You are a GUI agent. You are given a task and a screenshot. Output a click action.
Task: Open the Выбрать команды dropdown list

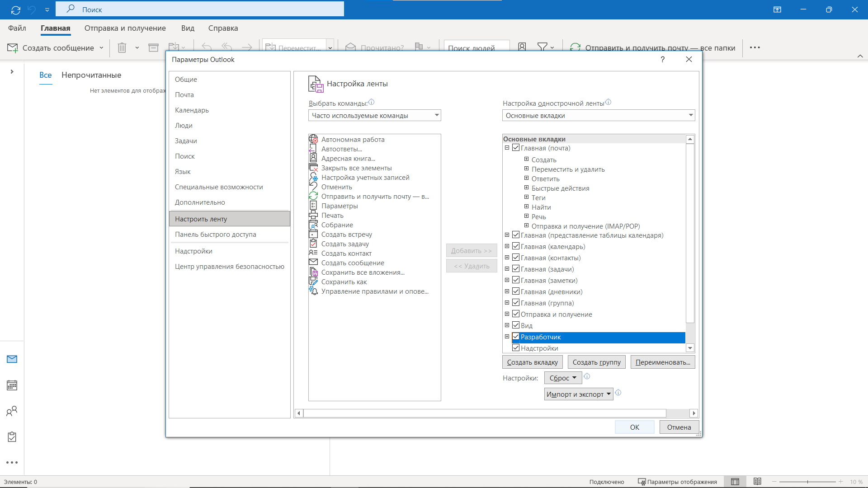click(x=374, y=116)
